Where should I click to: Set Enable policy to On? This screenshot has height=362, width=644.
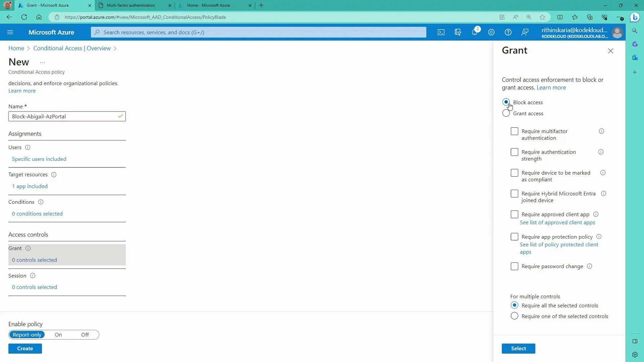(58, 335)
